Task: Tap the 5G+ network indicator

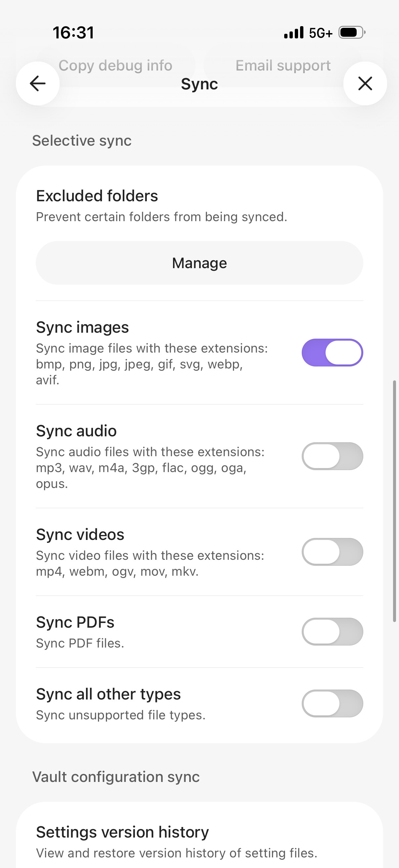Action: point(321,33)
